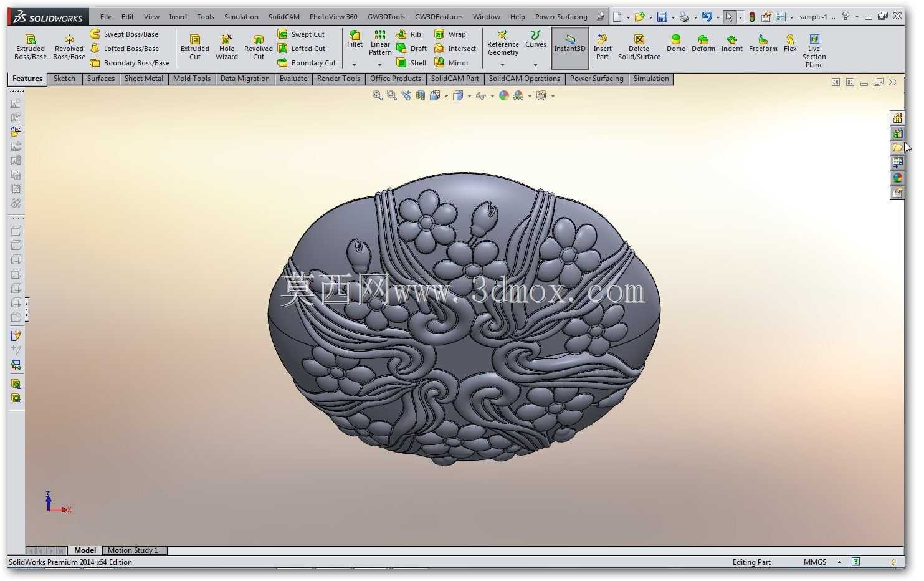Open the Hole Wizard

pyautogui.click(x=227, y=47)
